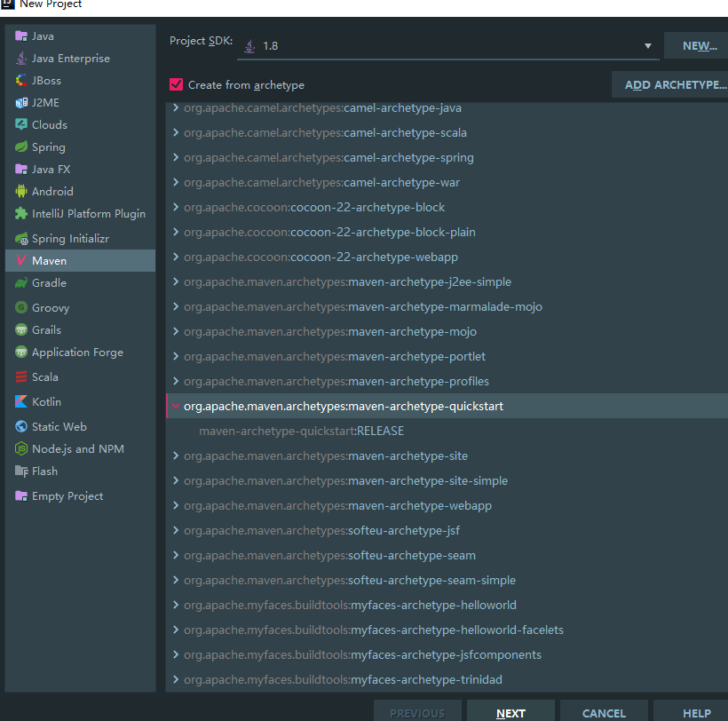Viewport: 728px width, 721px height.
Task: Click the Kotlin icon
Action: 21,401
